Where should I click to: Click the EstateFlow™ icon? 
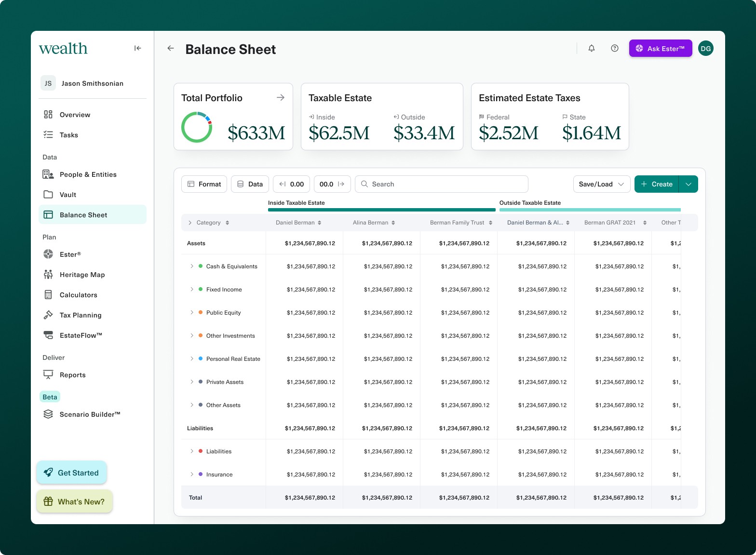[48, 335]
